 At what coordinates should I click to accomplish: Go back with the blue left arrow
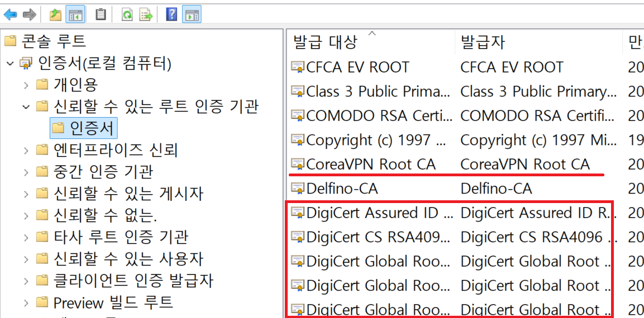10,15
